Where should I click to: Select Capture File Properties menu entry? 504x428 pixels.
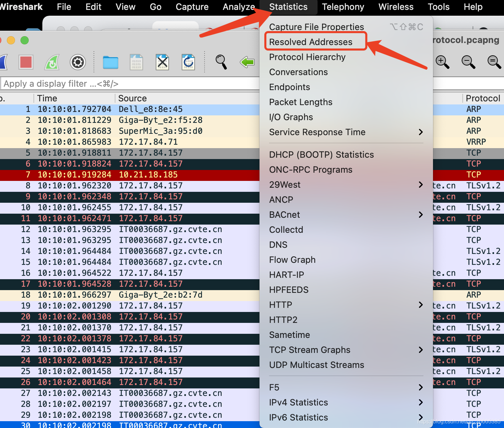click(x=346, y=27)
